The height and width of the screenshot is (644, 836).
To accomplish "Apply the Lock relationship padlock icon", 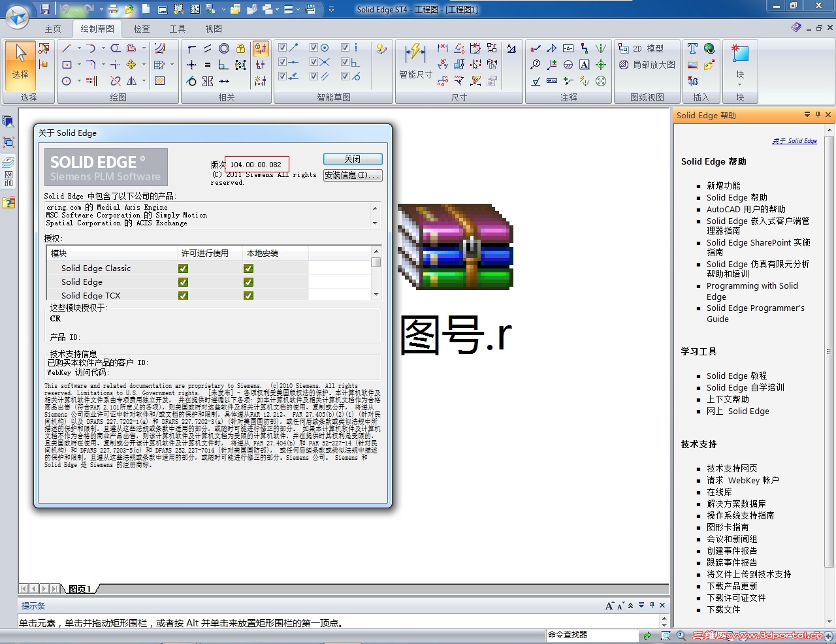I will 240,48.
